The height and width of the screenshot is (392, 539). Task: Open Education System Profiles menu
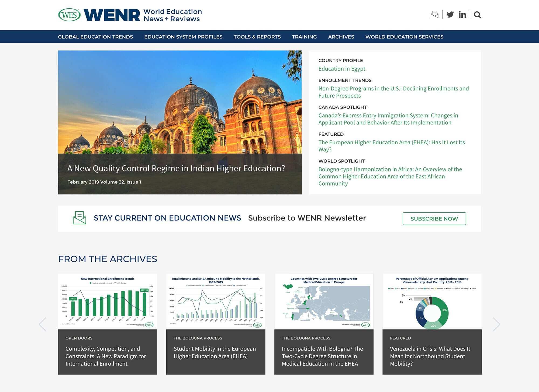coord(183,37)
